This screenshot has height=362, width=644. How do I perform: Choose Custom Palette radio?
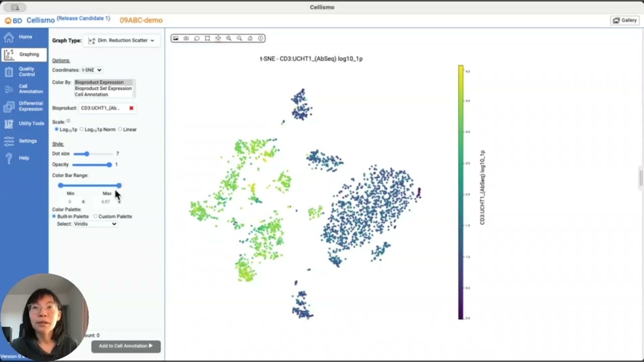click(x=96, y=217)
